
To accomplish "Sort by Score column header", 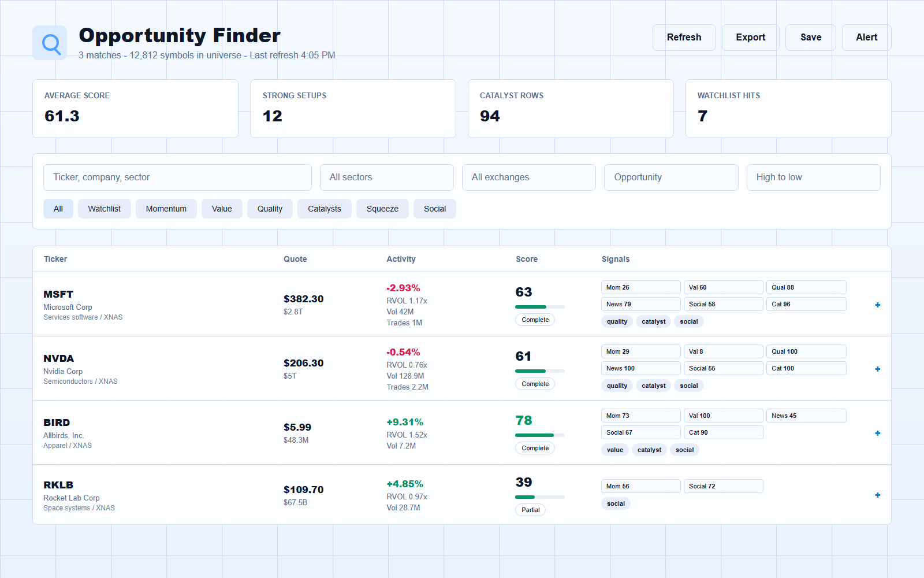I will [527, 259].
